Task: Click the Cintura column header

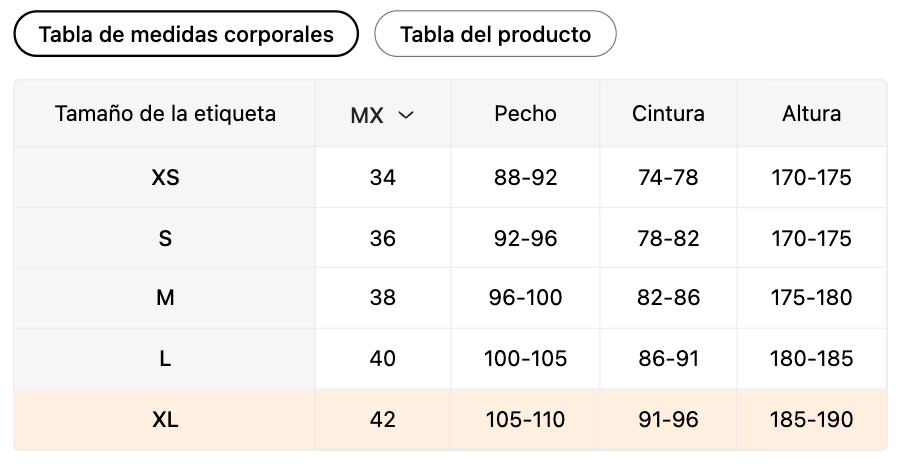Action: coord(668,114)
